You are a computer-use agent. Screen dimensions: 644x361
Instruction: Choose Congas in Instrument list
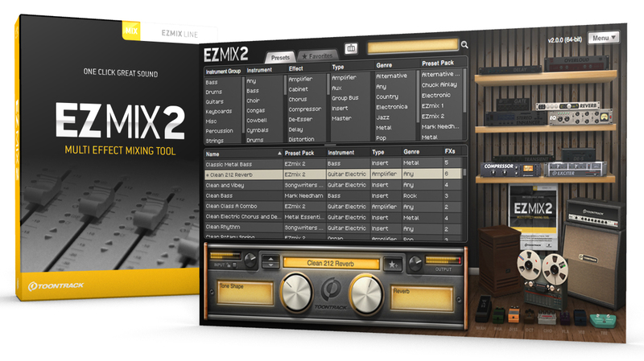[x=256, y=110]
